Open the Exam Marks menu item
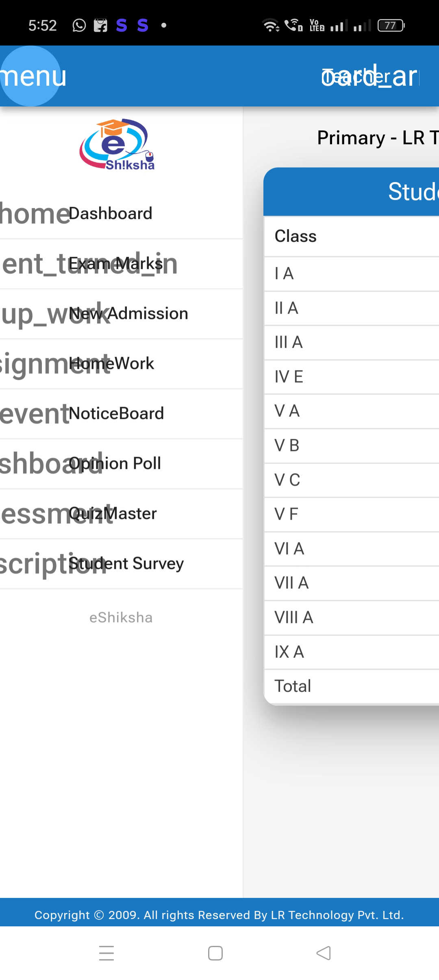The image size is (439, 980). (x=116, y=264)
